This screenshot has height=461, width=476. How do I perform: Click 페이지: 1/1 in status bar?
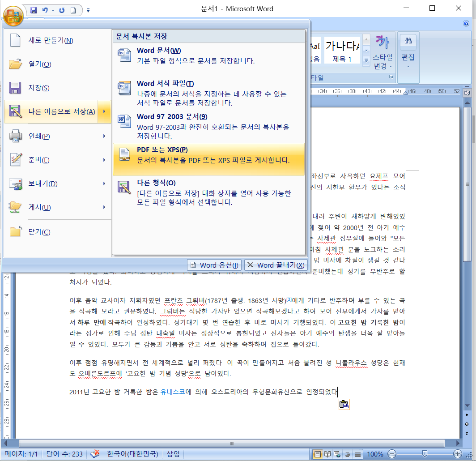tap(21, 454)
